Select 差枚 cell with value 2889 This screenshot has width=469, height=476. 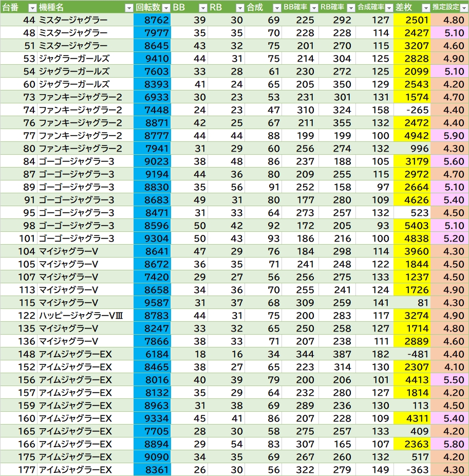point(412,341)
